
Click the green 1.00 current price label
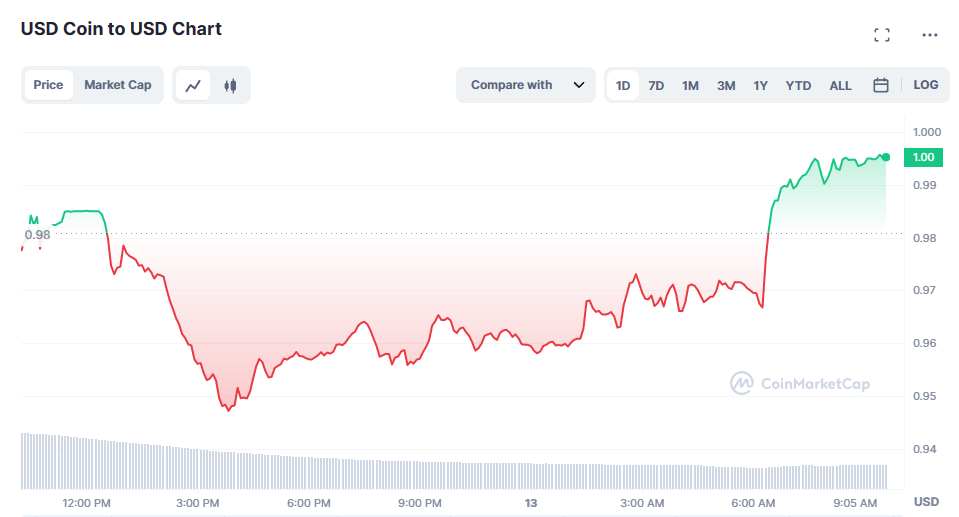click(x=923, y=157)
